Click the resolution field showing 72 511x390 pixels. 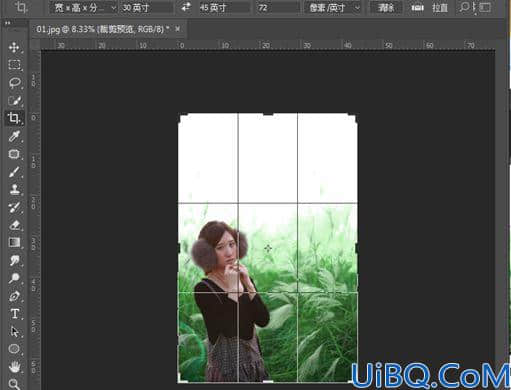pos(277,7)
